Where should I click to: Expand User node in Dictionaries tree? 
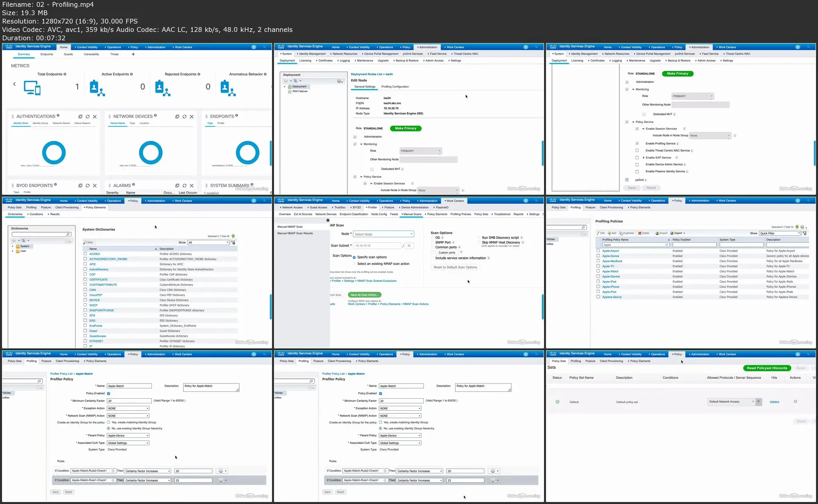13,251
